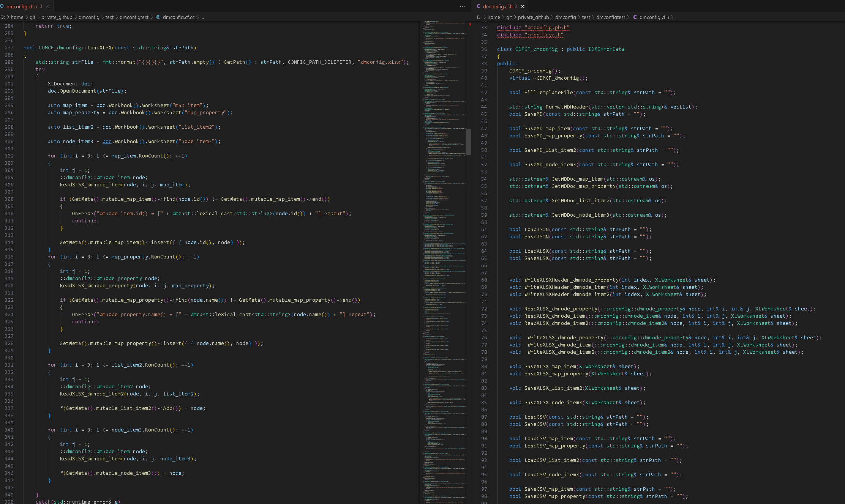The image size is (845, 504).
Task: Click C header icon in right breadcrumb
Action: 635,17
